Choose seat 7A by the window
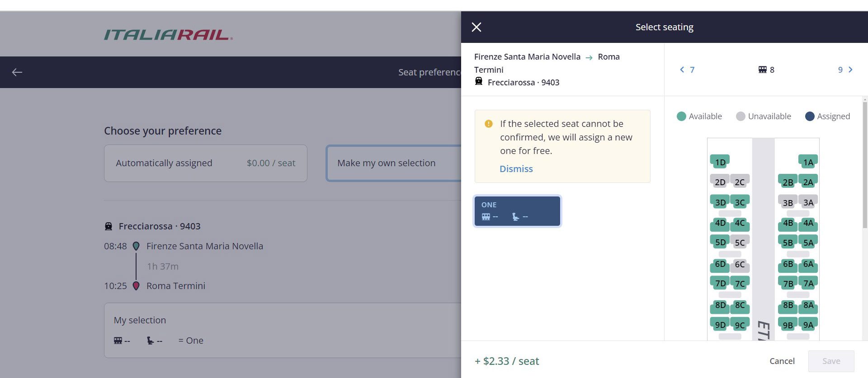 pos(808,284)
